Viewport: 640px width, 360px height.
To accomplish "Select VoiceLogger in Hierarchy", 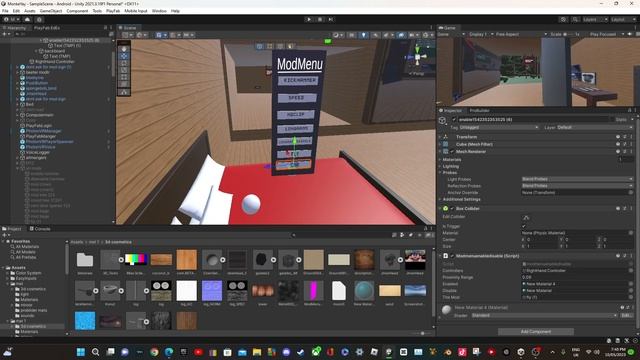I will (x=38, y=152).
